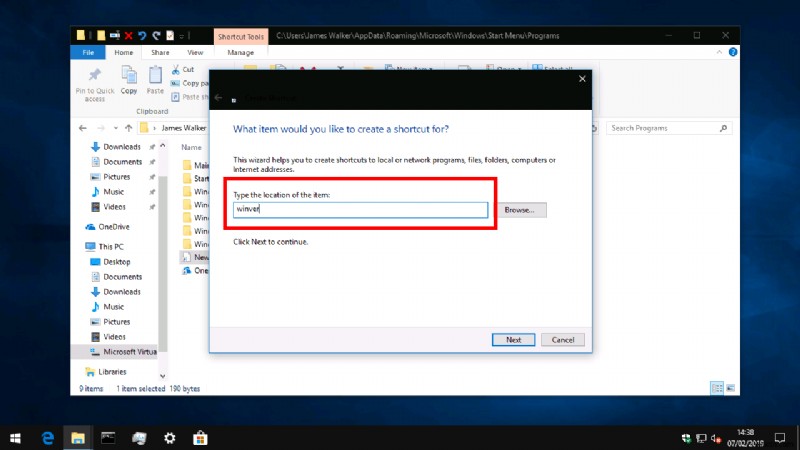Click the red delete icon in title bar
800x450 pixels.
tap(129, 36)
